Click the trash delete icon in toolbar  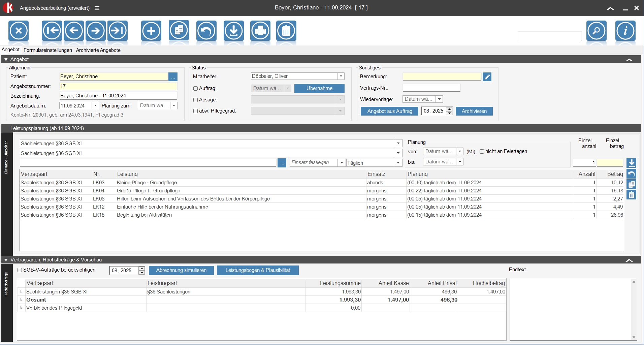286,31
